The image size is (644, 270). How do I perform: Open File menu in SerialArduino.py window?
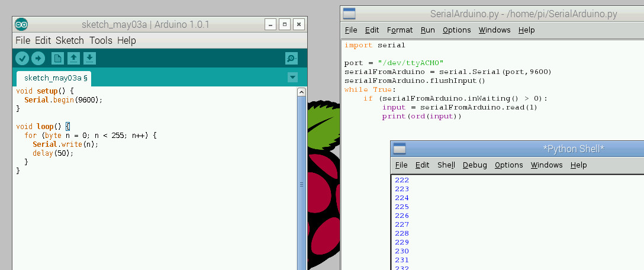(x=351, y=30)
